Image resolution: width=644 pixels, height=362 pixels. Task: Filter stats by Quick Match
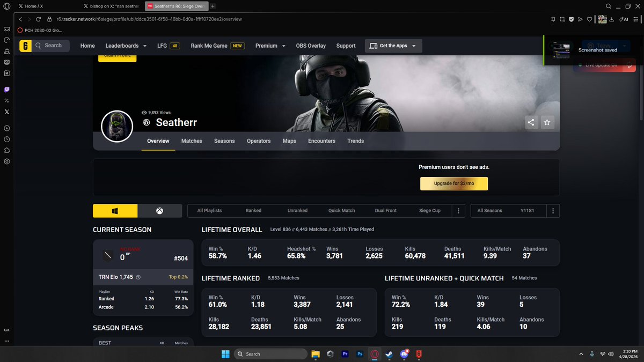point(341,211)
